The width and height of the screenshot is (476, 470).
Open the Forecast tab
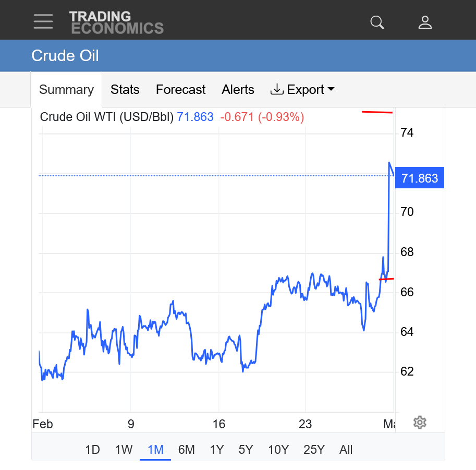[180, 90]
